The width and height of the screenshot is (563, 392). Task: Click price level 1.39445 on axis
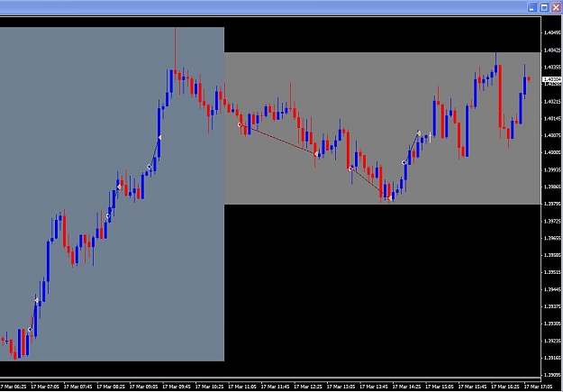tap(552, 289)
